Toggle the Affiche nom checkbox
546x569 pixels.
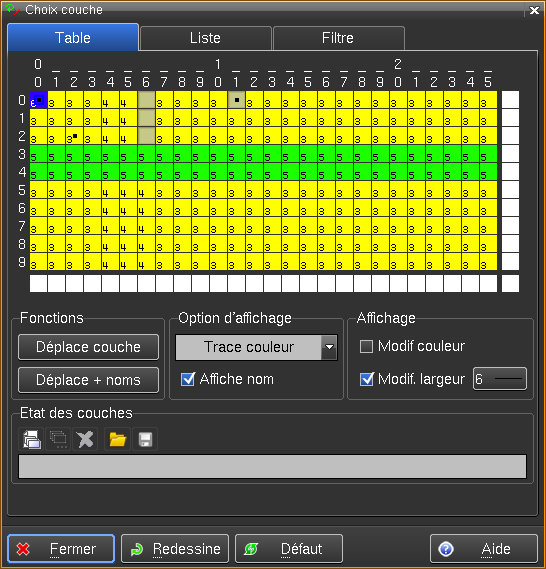188,379
